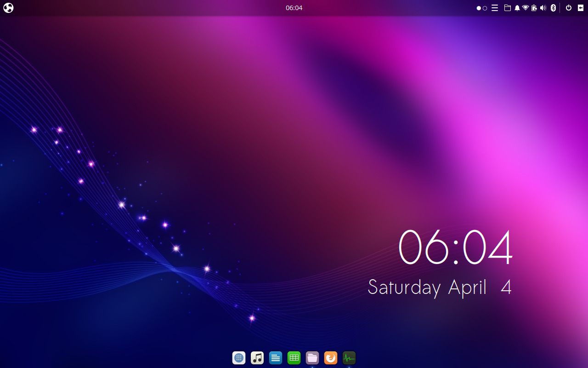Launch Firefox from the dock
Screen dimensions: 588x368
[x=331, y=357]
